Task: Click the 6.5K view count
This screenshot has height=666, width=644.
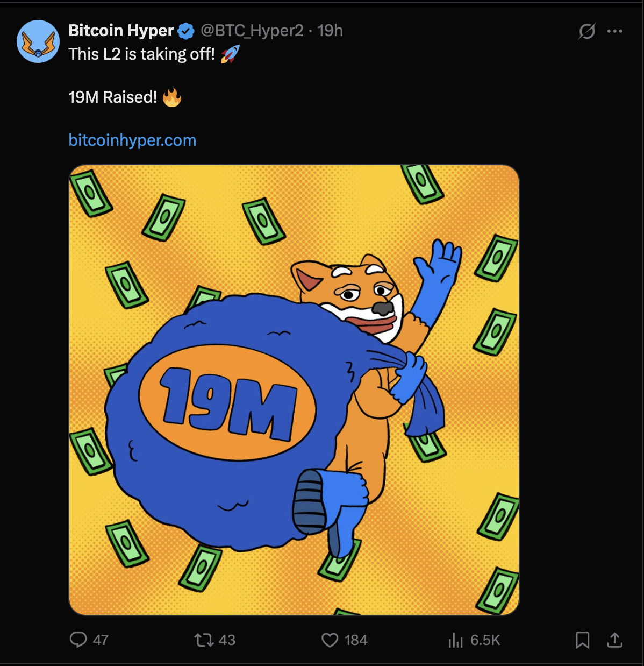Action: 485,640
